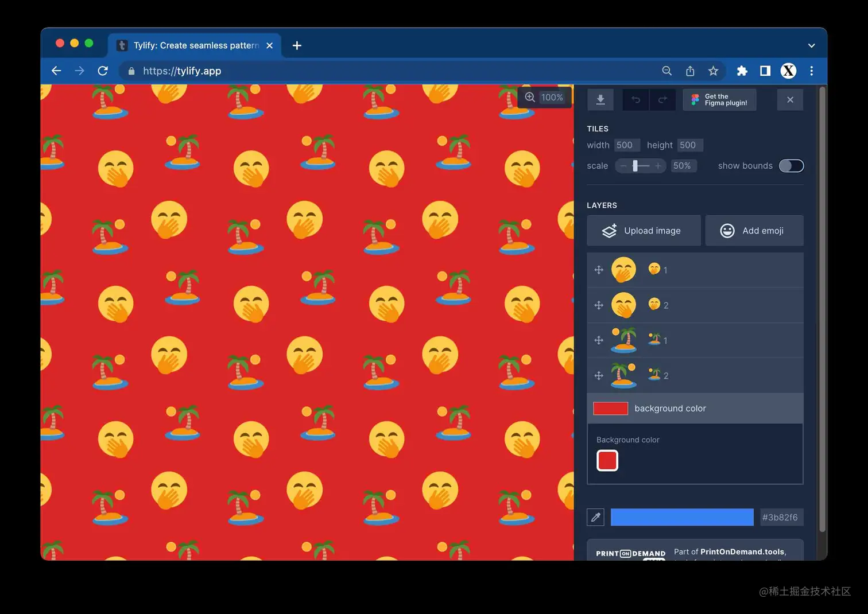Grab the move handle of the first face layer
868x614 pixels.
[599, 270]
